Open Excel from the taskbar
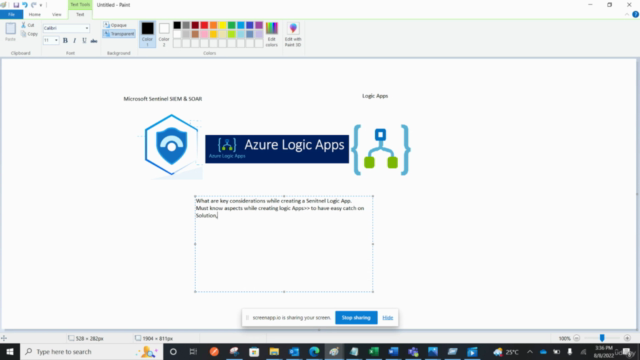Viewport: 640px width, 360px height. (373, 351)
